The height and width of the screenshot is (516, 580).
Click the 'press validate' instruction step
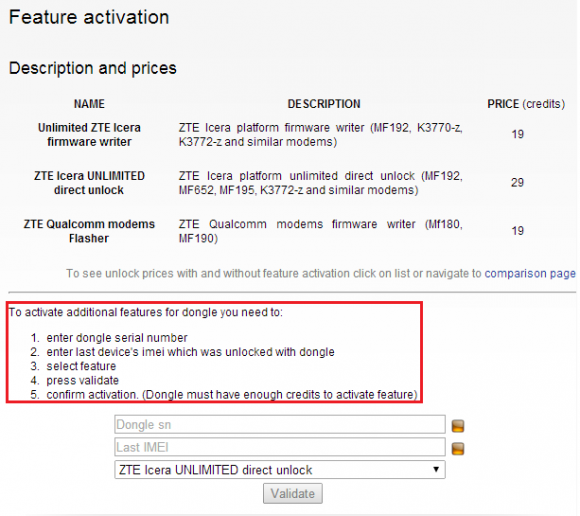tap(82, 380)
